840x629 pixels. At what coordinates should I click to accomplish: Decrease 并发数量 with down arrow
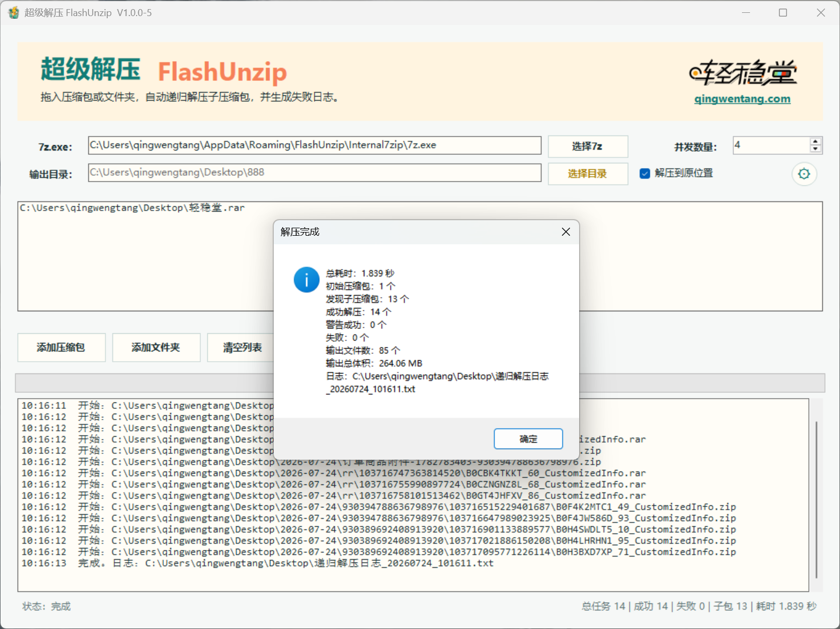coord(815,149)
